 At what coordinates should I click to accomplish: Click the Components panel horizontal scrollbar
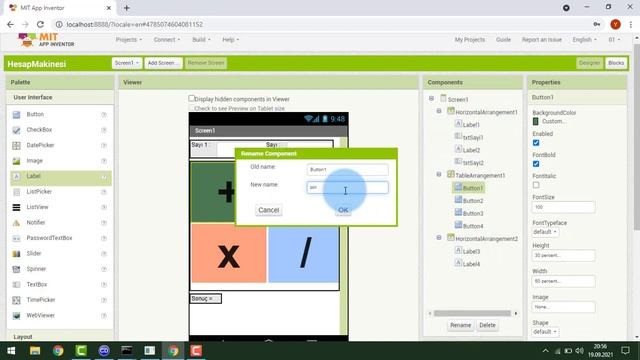point(472,313)
